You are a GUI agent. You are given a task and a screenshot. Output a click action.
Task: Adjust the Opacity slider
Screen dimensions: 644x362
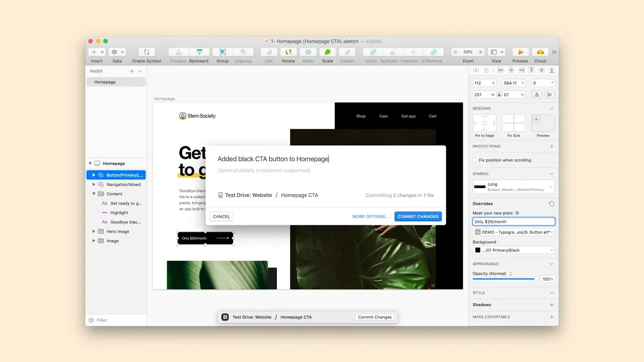505,279
